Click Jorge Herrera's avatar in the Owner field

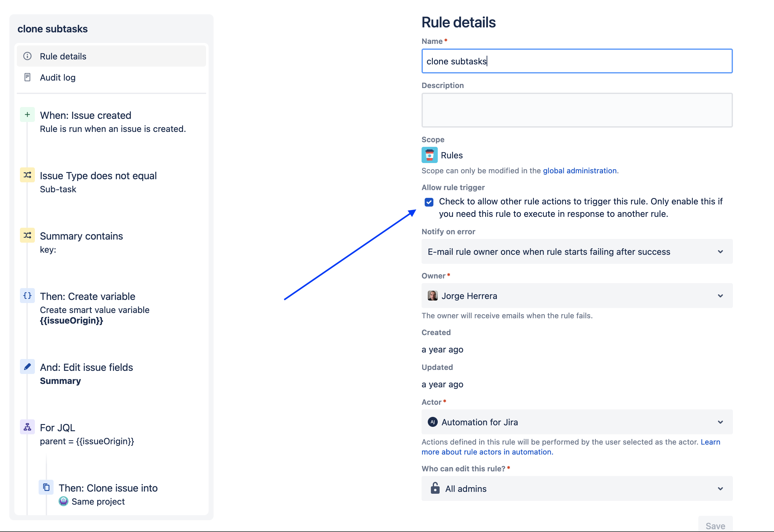(433, 296)
